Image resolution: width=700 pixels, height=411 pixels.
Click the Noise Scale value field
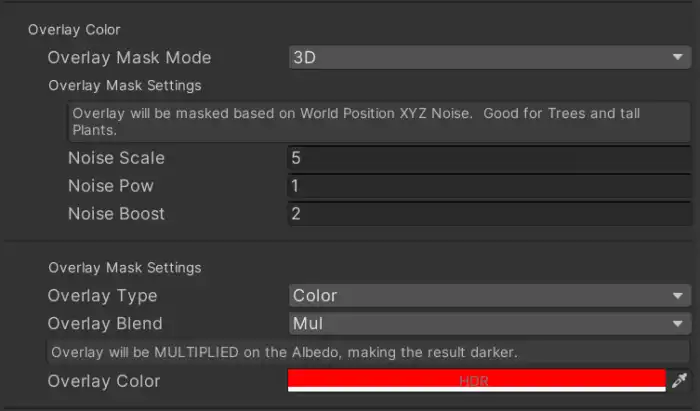(488, 158)
